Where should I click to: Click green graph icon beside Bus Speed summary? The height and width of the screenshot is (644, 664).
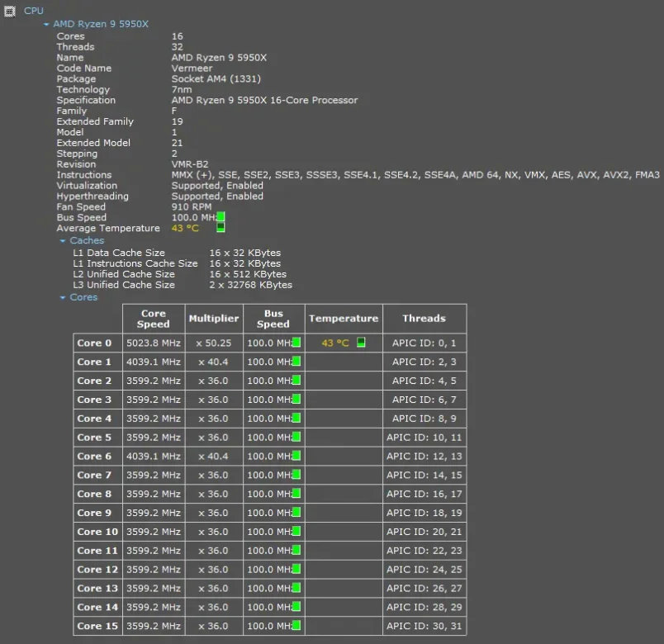tap(221, 217)
